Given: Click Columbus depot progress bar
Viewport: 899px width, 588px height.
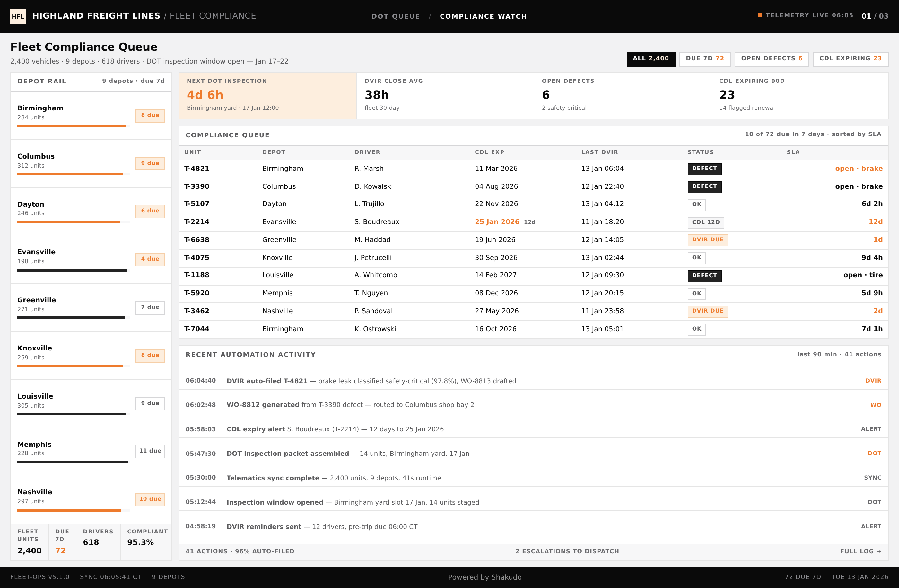Looking at the screenshot, I should (x=74, y=174).
